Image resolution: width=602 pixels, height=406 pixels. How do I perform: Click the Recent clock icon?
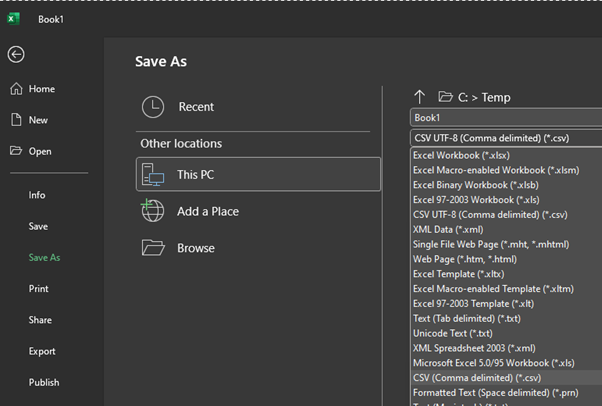[153, 107]
